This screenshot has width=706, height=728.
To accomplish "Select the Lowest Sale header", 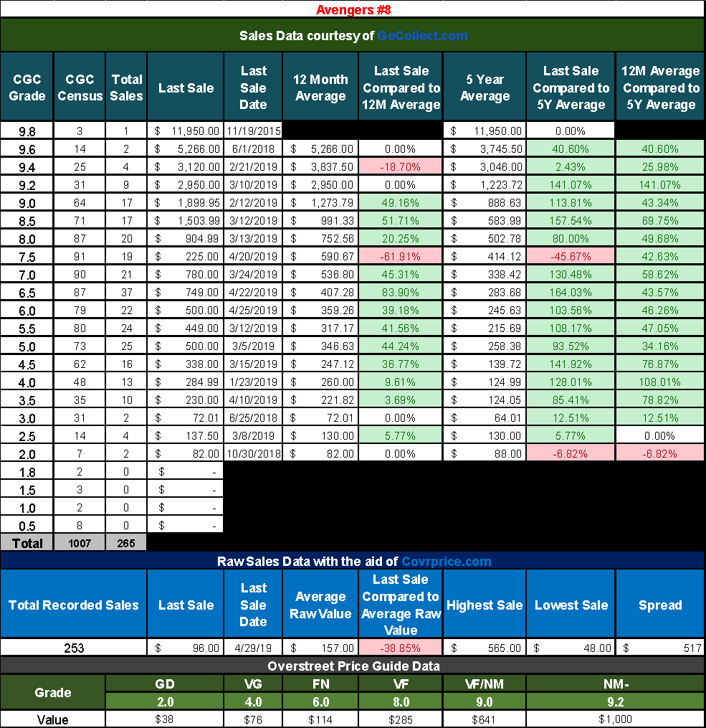I will pyautogui.click(x=571, y=605).
